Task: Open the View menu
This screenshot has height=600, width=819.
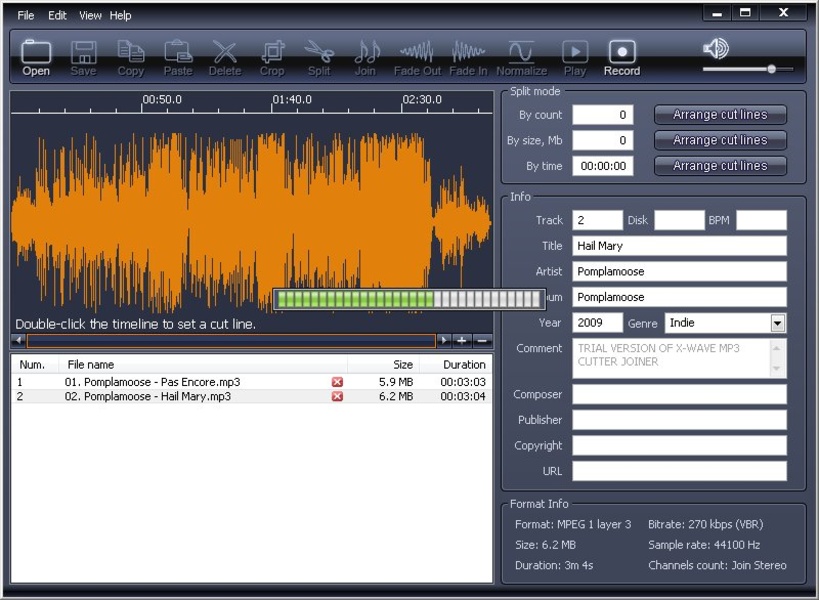Action: [90, 16]
